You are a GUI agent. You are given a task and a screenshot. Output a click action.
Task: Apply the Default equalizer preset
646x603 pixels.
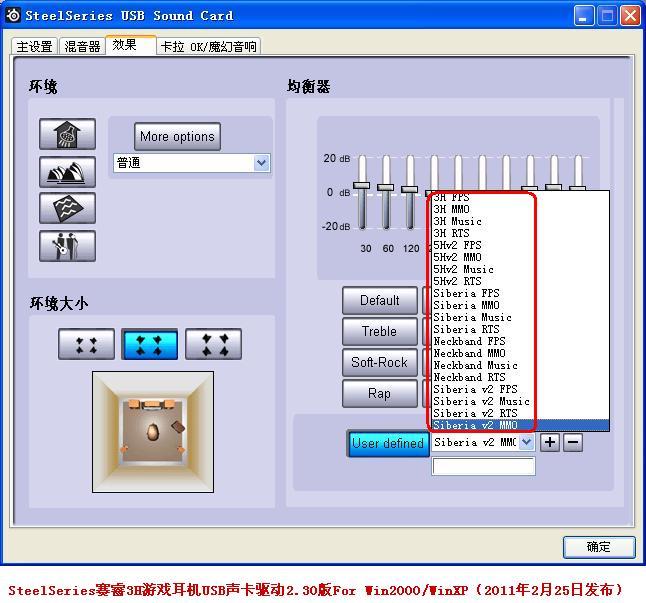tap(379, 300)
